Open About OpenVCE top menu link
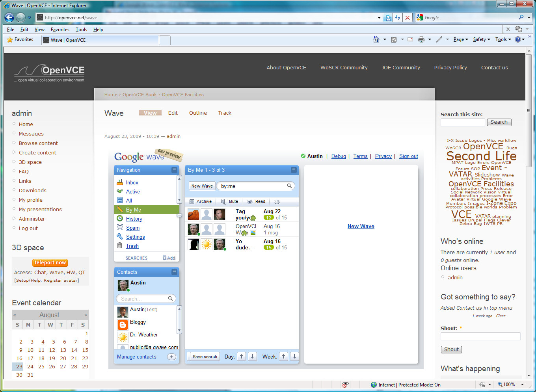This screenshot has width=536, height=392. click(287, 68)
